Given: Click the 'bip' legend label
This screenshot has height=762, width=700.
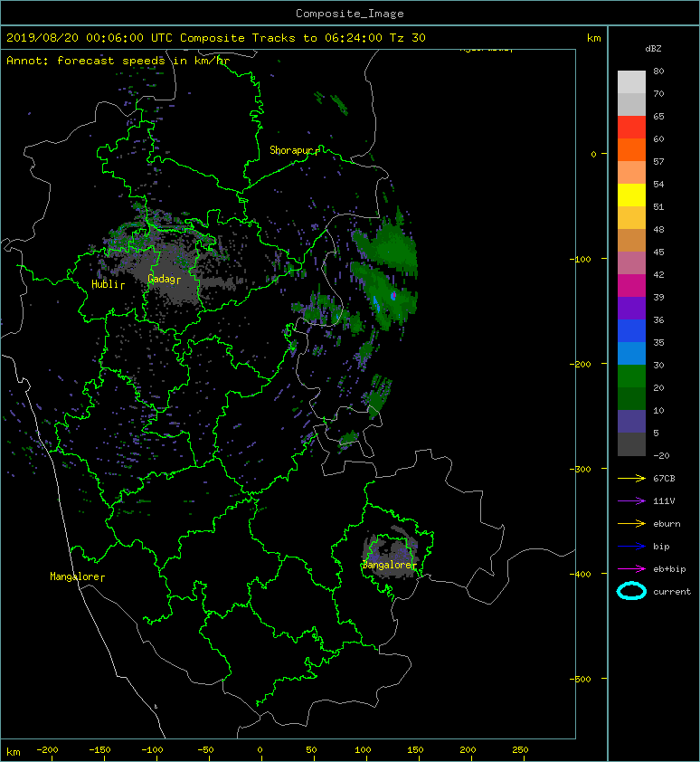Looking at the screenshot, I should coord(661,547).
